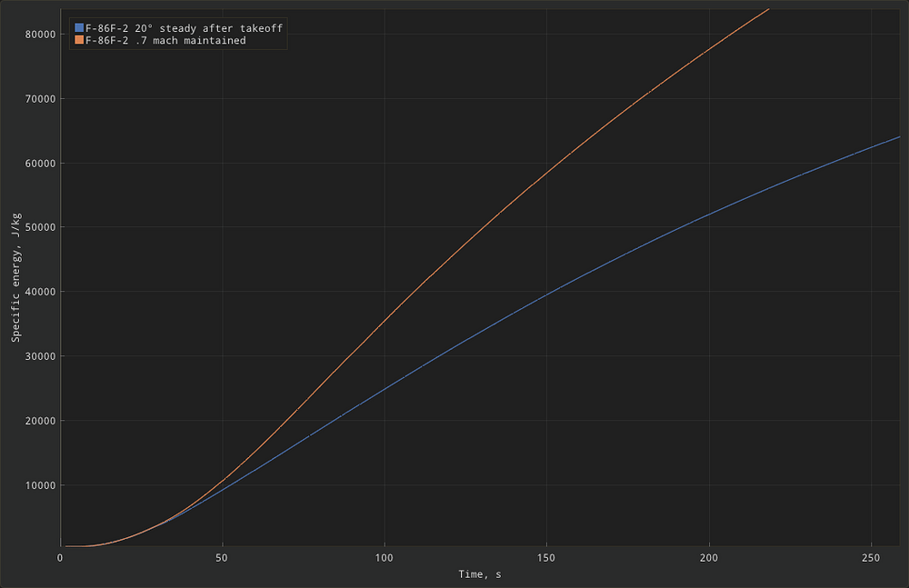This screenshot has height=588, width=909.
Task: Click the 50000 y-axis tick label
Action: (x=41, y=227)
